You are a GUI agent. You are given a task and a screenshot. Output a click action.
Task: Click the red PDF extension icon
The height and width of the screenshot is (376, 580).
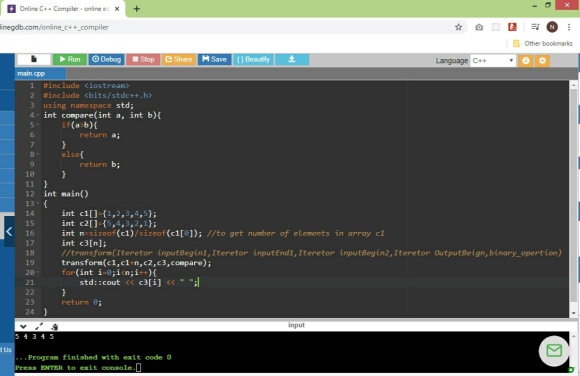coord(512,27)
